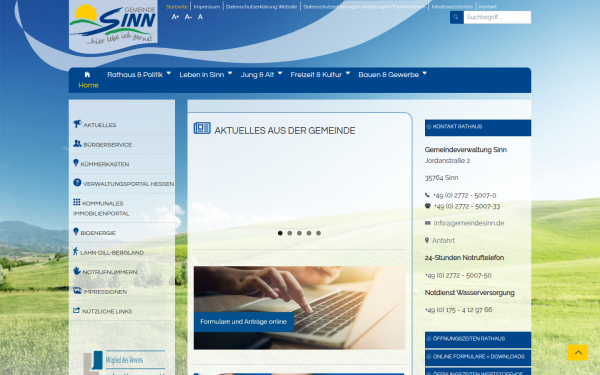Click info@gemeindesinn.de email link

(469, 223)
